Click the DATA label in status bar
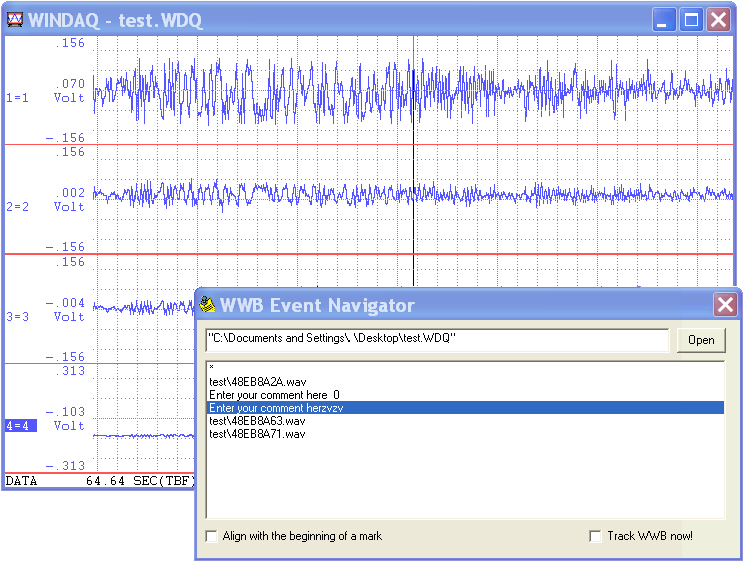The image size is (744, 561). (21, 481)
